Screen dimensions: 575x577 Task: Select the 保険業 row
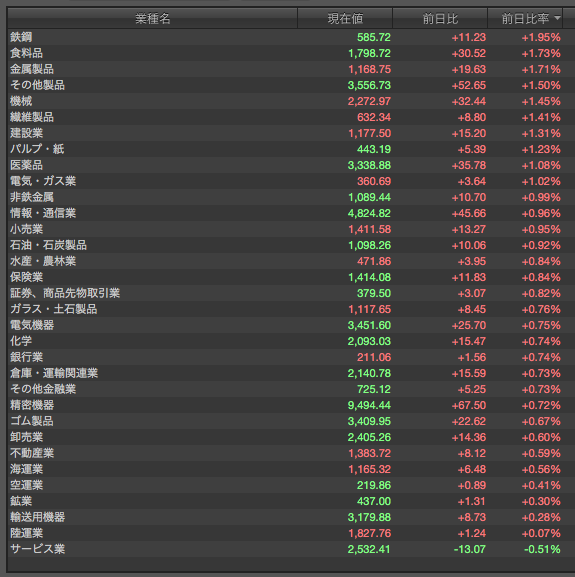(291, 277)
